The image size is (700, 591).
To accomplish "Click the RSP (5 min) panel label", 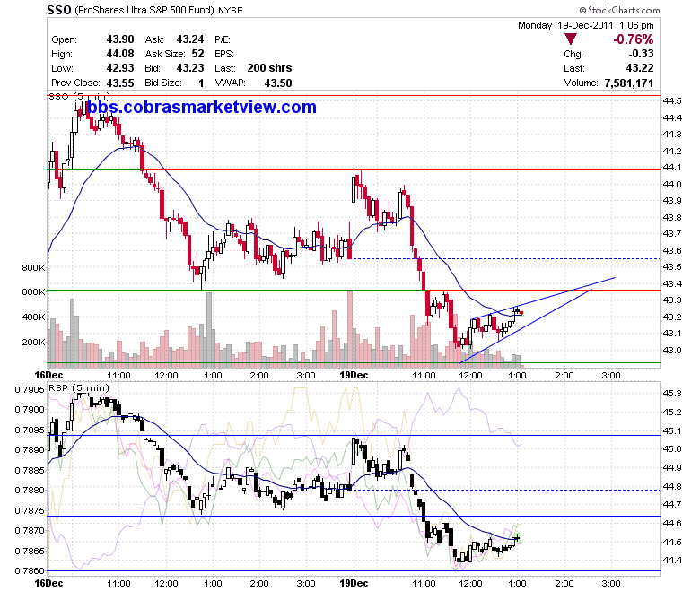I will coord(79,388).
